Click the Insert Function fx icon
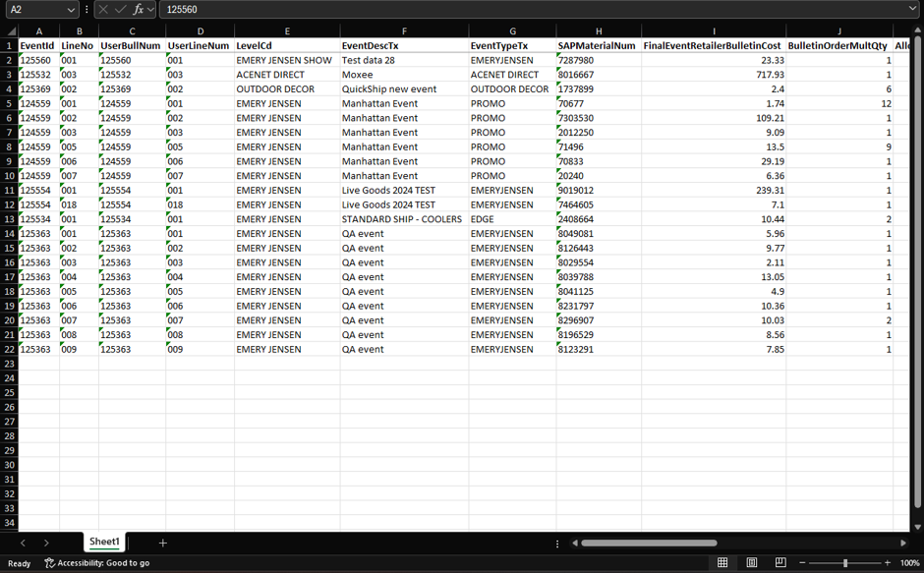 coord(138,9)
